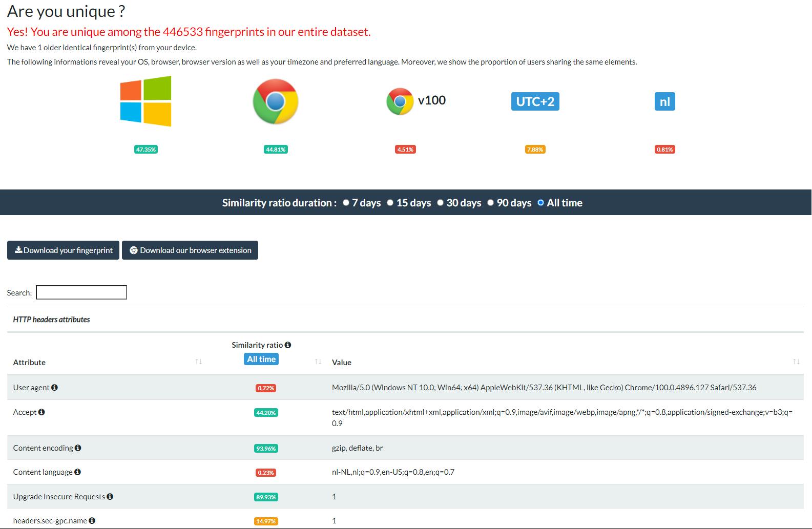Click the 7.88% badge under UTC+2
The width and height of the screenshot is (812, 529).
(x=535, y=150)
